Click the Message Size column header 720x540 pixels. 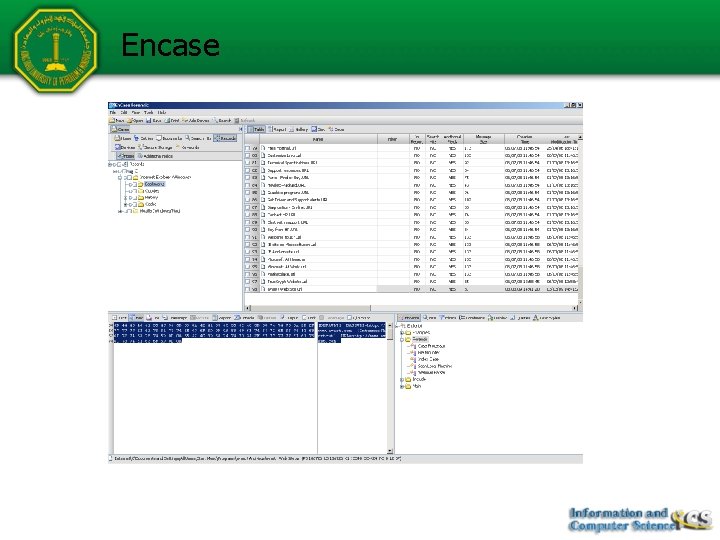click(x=484, y=139)
